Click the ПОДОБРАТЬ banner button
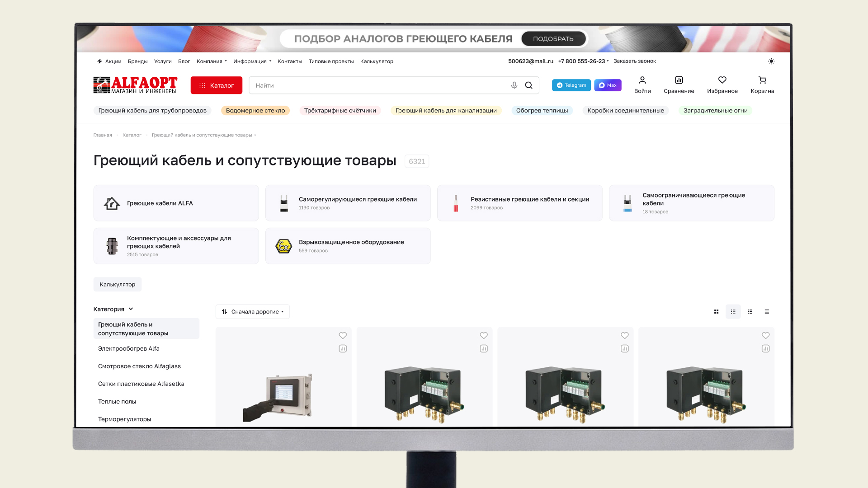This screenshot has width=868, height=488. 553,39
